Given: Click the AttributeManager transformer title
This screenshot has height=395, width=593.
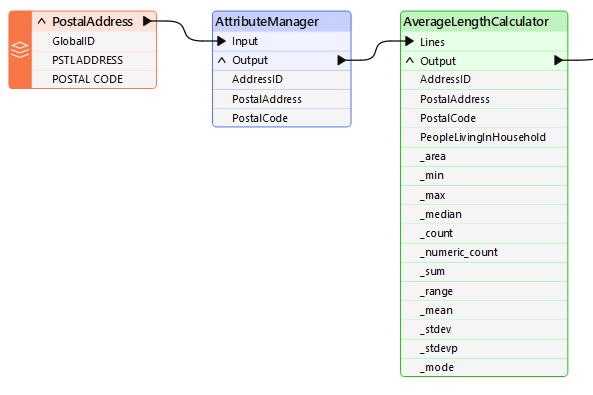Looking at the screenshot, I should tap(267, 22).
